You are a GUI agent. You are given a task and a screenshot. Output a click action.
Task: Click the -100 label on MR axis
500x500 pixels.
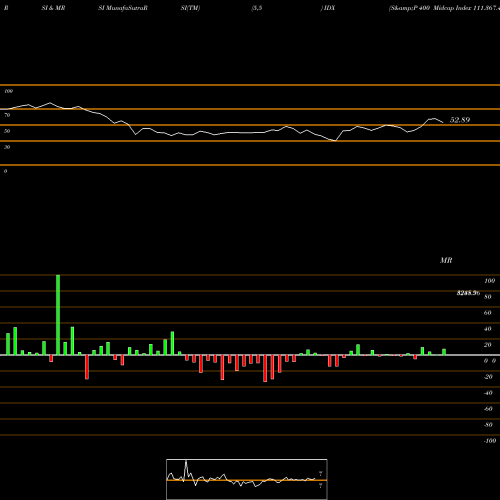[x=490, y=441]
